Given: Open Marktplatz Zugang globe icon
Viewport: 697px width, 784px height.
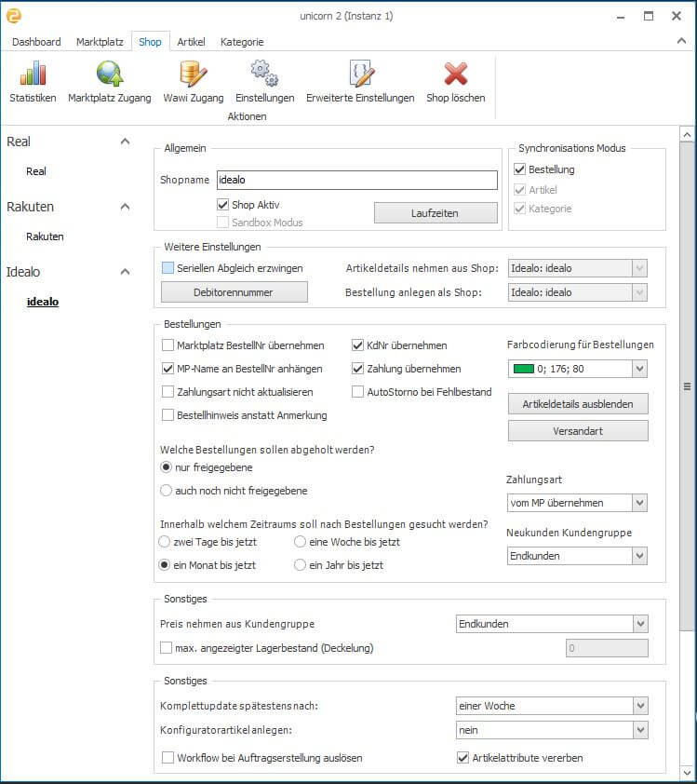Looking at the screenshot, I should 110,74.
